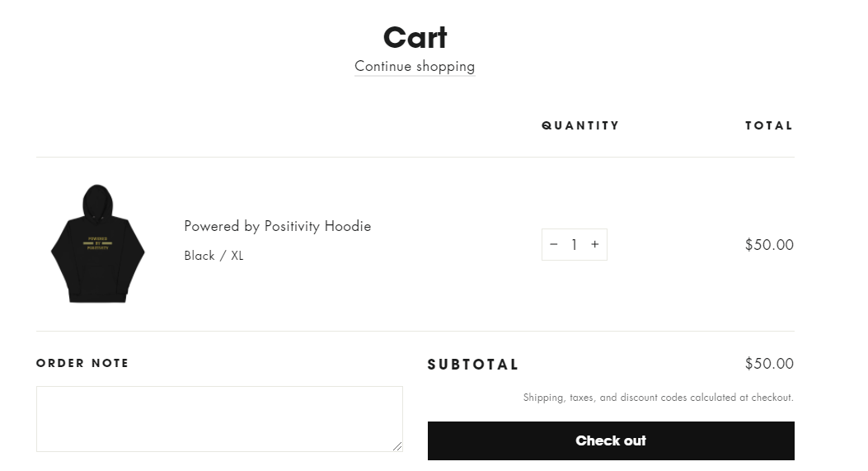868x471 pixels.
Task: Click the yellow print on hoodie image
Action: tap(97, 243)
